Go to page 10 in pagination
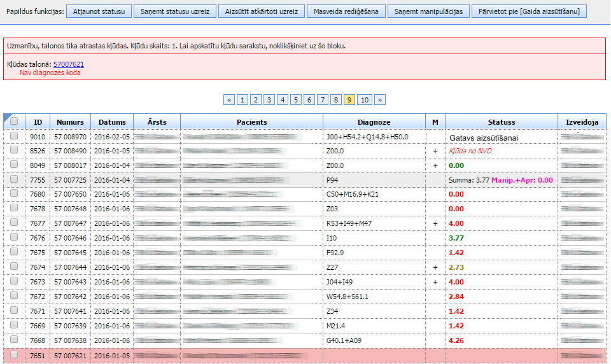The height and width of the screenshot is (364, 611). (x=364, y=100)
